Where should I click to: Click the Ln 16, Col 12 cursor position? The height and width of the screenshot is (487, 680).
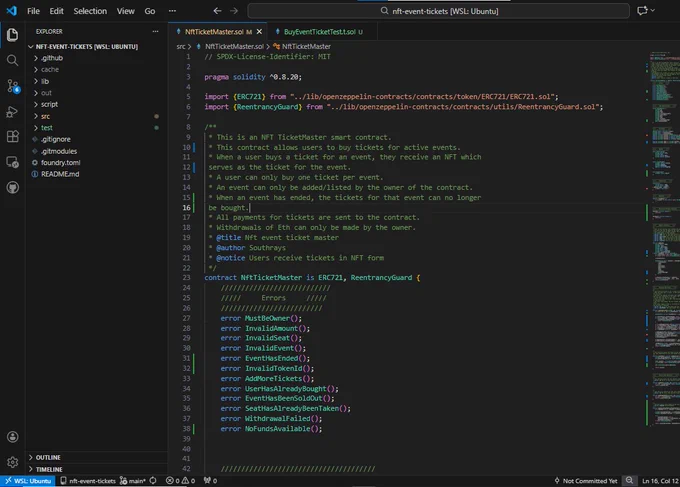pos(660,480)
